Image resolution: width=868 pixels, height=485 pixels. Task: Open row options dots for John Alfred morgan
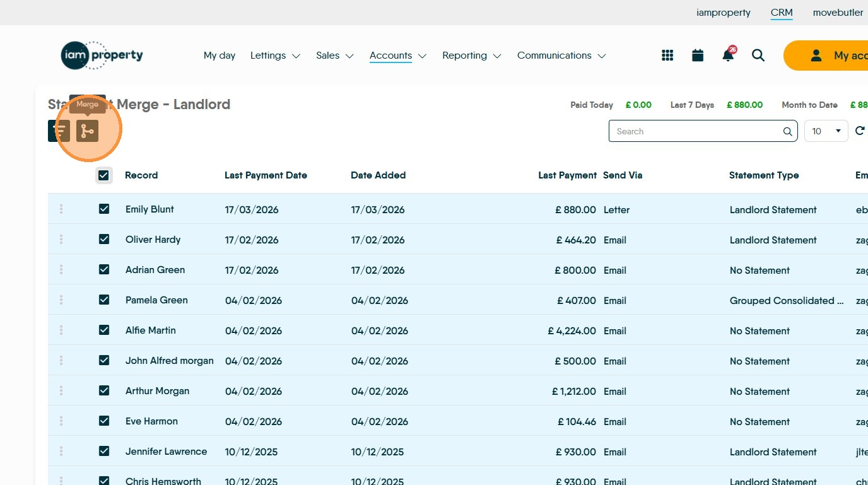pos(61,360)
